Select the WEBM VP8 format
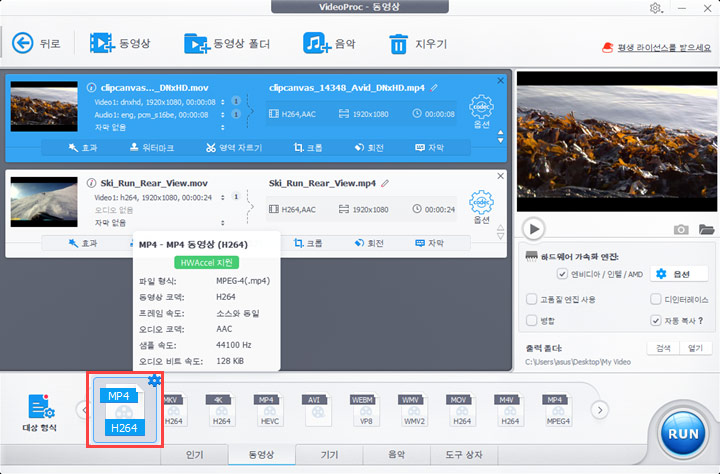The width and height of the screenshot is (720, 474). [x=366, y=410]
